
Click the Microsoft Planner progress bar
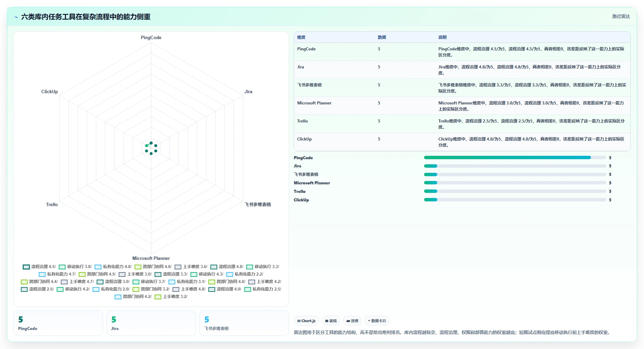click(515, 183)
